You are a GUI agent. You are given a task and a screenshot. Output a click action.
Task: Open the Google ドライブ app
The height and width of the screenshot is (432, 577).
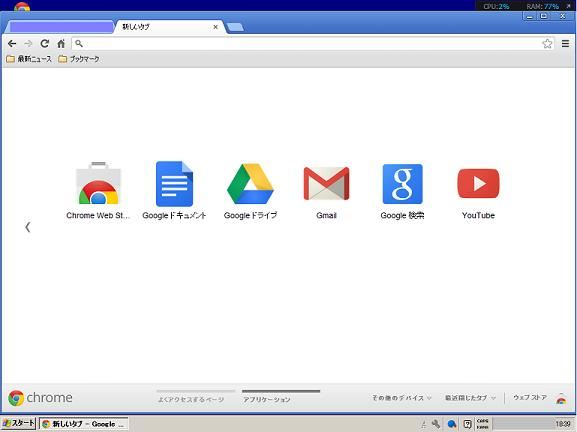click(250, 190)
